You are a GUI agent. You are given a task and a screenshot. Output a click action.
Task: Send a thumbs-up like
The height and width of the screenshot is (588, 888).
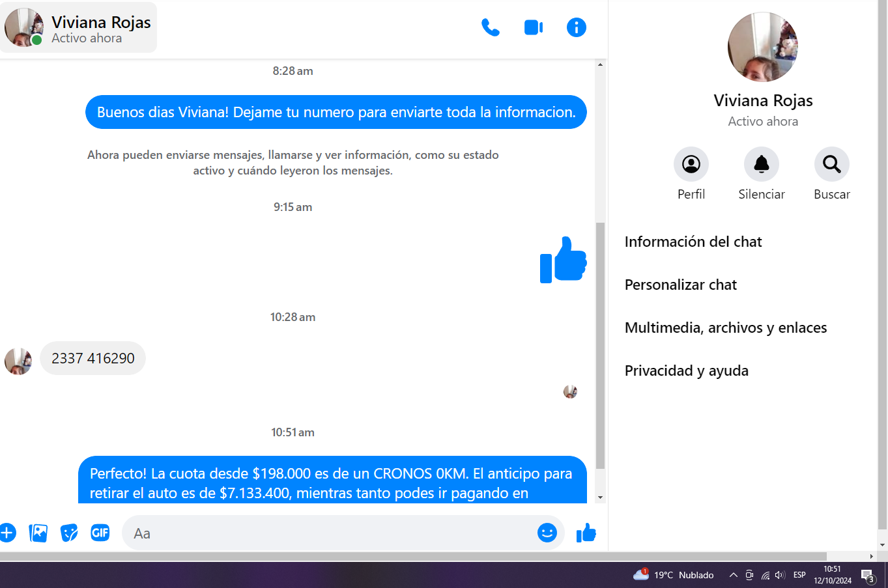pos(586,533)
